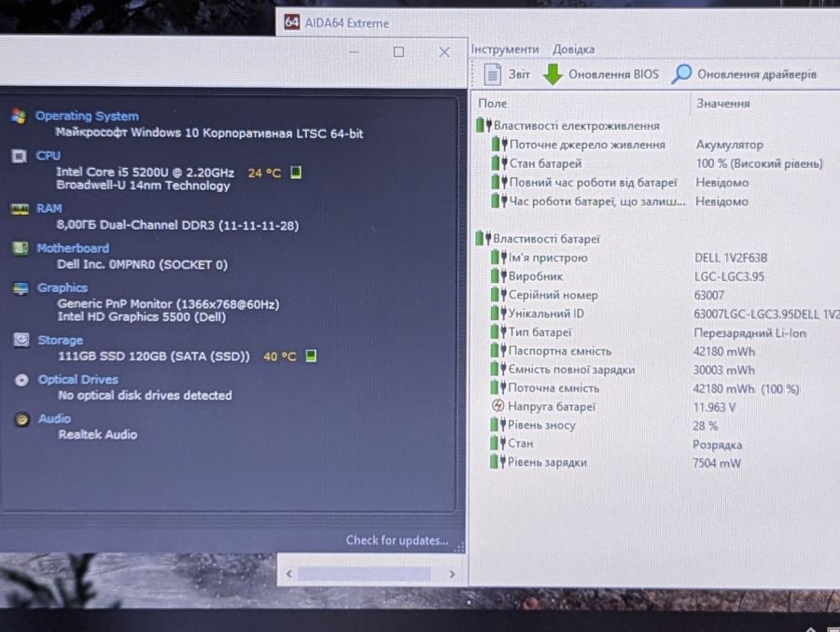Open the Storage section link

60,340
